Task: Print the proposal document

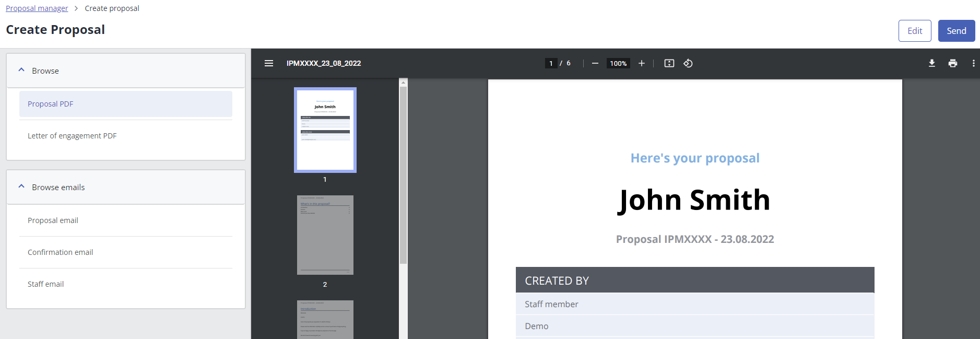Action: (x=953, y=63)
